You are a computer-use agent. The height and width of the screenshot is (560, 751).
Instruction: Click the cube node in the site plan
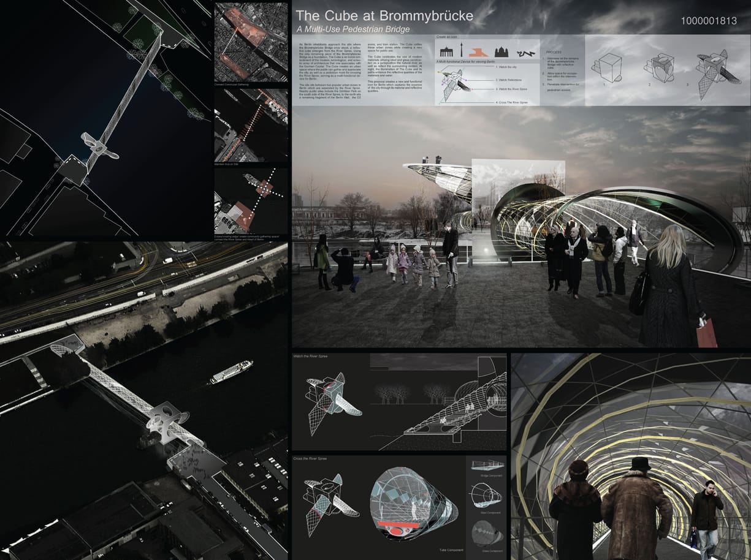point(100,147)
